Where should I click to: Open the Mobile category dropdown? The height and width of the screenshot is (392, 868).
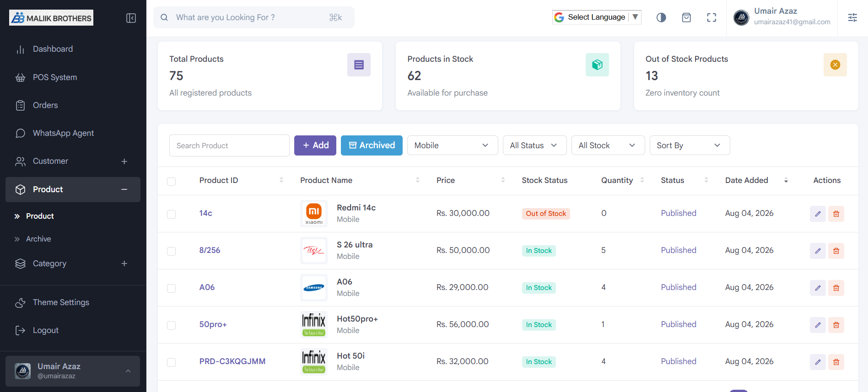[x=453, y=145]
